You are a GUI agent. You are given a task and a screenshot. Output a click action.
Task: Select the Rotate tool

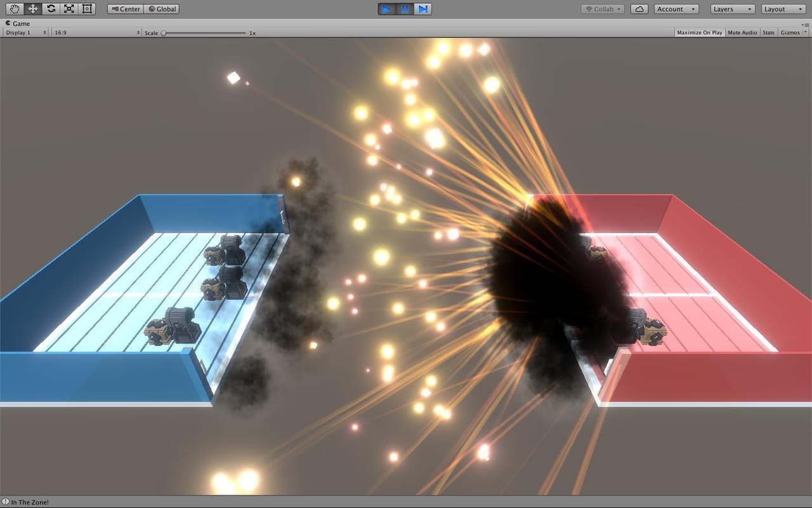pos(51,9)
